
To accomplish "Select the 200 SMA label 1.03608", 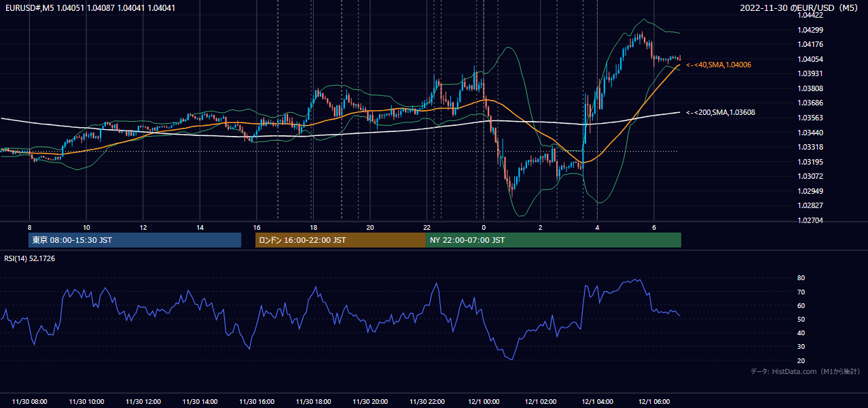I will [721, 112].
